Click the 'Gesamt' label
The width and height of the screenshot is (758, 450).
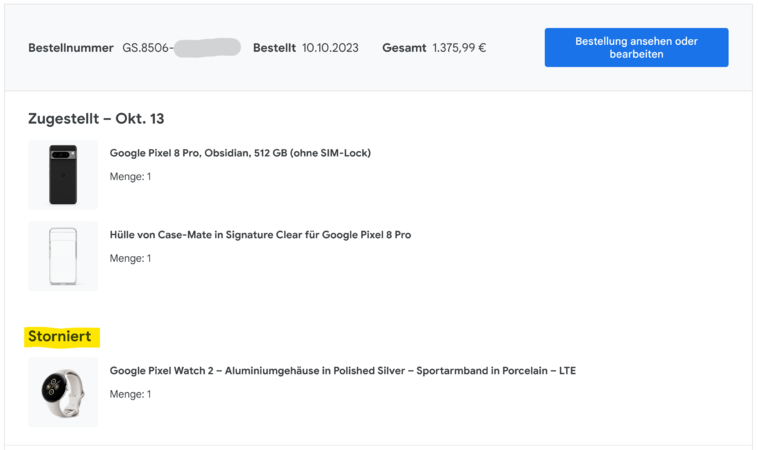404,48
